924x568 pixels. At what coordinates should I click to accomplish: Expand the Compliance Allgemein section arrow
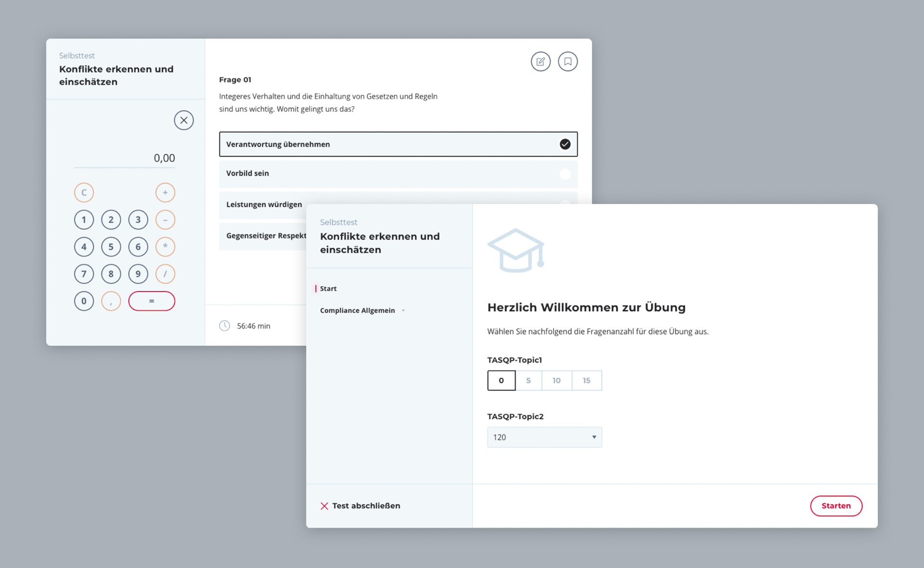403,311
